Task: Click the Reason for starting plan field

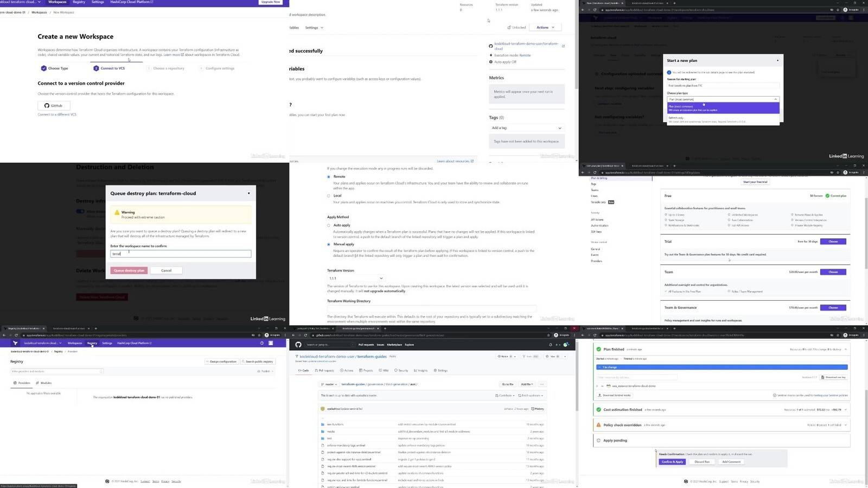Action: pyautogui.click(x=723, y=86)
